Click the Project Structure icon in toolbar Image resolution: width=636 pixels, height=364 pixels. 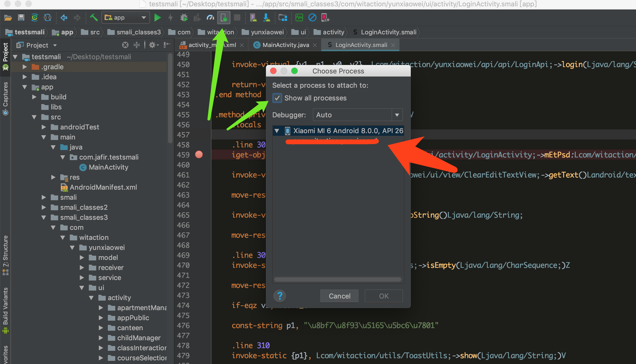pyautogui.click(x=283, y=18)
